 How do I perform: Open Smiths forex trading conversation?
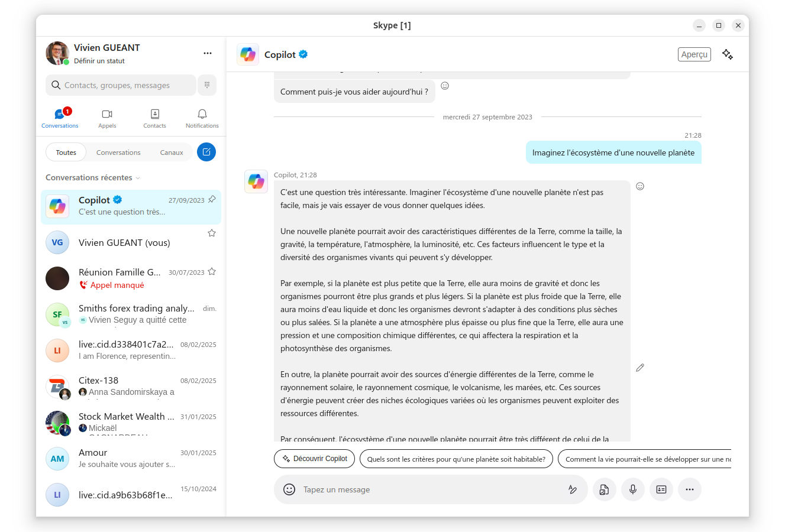pyautogui.click(x=131, y=314)
